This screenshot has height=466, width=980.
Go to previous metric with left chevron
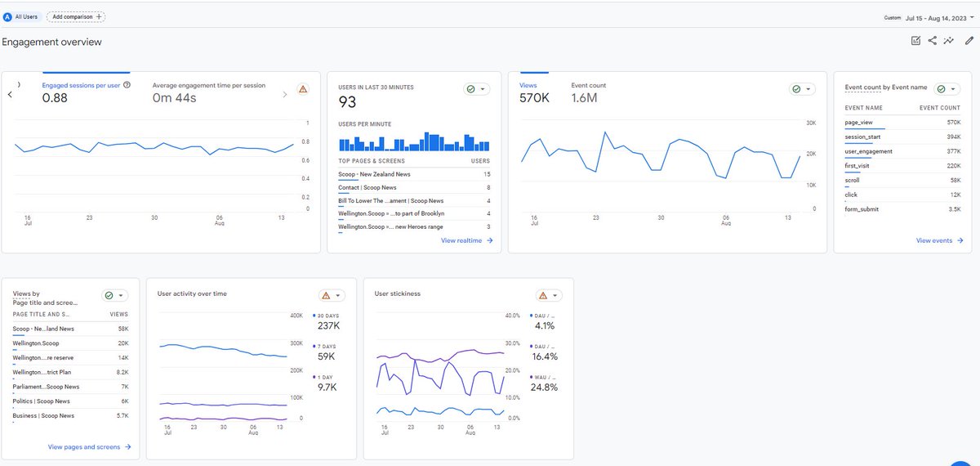point(10,95)
